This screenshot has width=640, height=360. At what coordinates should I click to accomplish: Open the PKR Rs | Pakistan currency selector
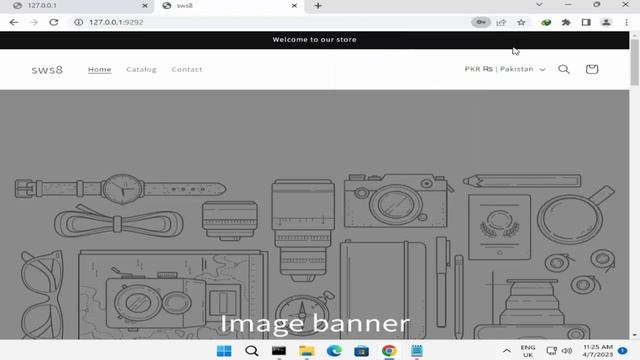pyautogui.click(x=505, y=69)
